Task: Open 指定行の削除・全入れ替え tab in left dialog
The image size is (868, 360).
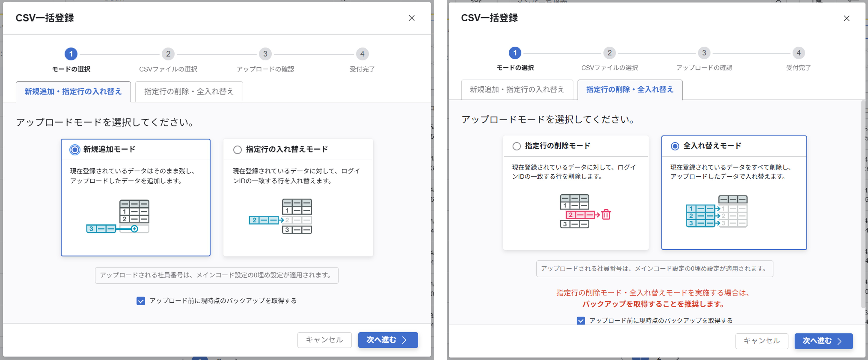Action: pyautogui.click(x=189, y=92)
